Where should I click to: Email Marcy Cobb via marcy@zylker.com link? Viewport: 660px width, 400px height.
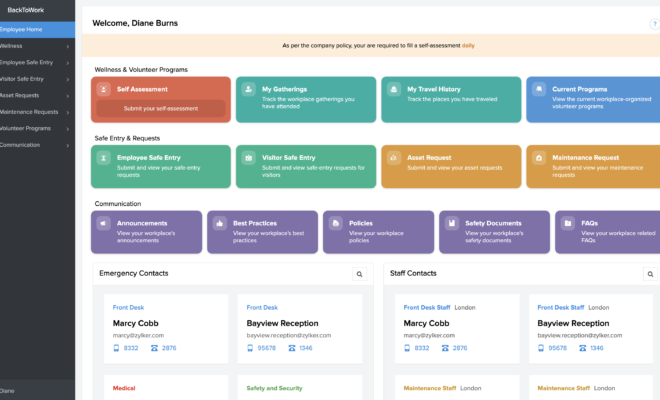138,336
